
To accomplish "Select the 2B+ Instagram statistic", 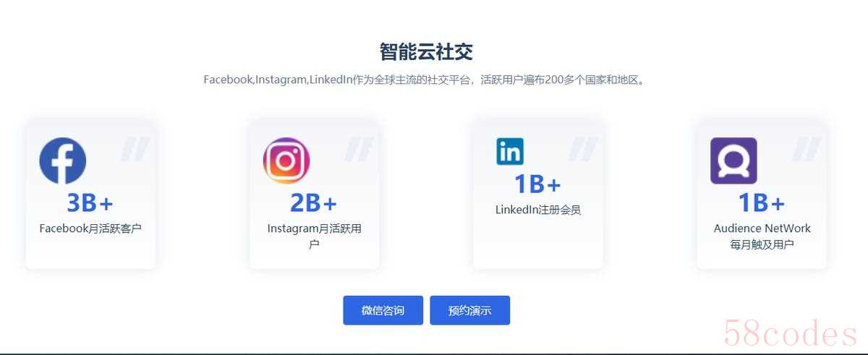I will [314, 202].
